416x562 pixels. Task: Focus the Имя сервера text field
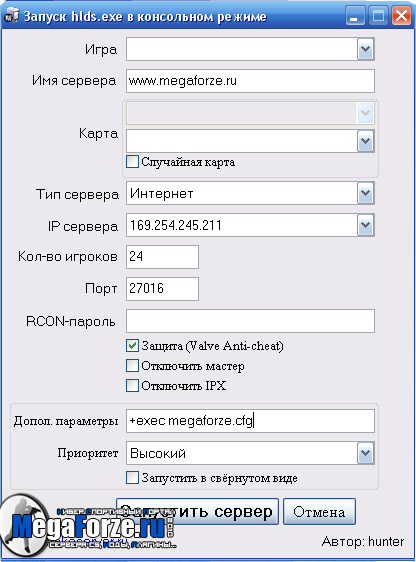pos(250,81)
